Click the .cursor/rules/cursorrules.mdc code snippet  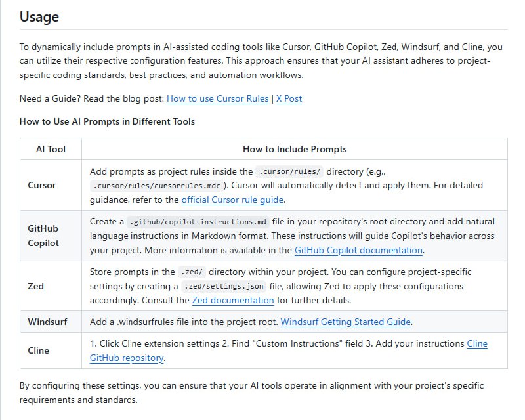pos(156,186)
